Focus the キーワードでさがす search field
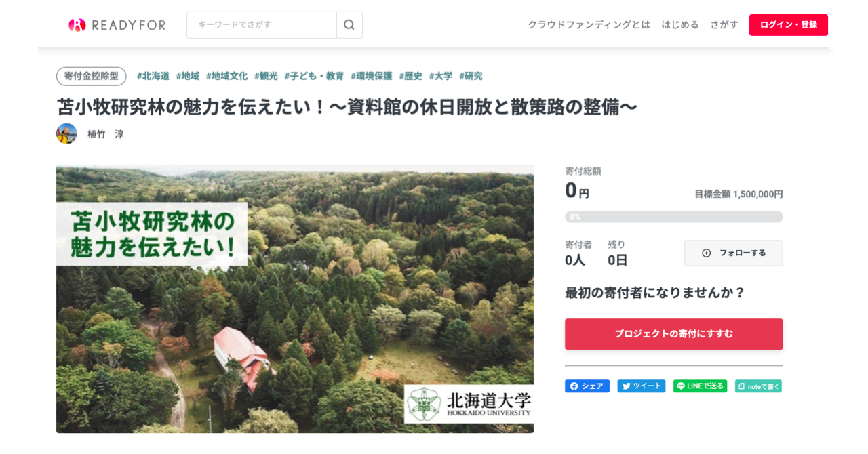Screen dimensions: 868x454 point(262,25)
